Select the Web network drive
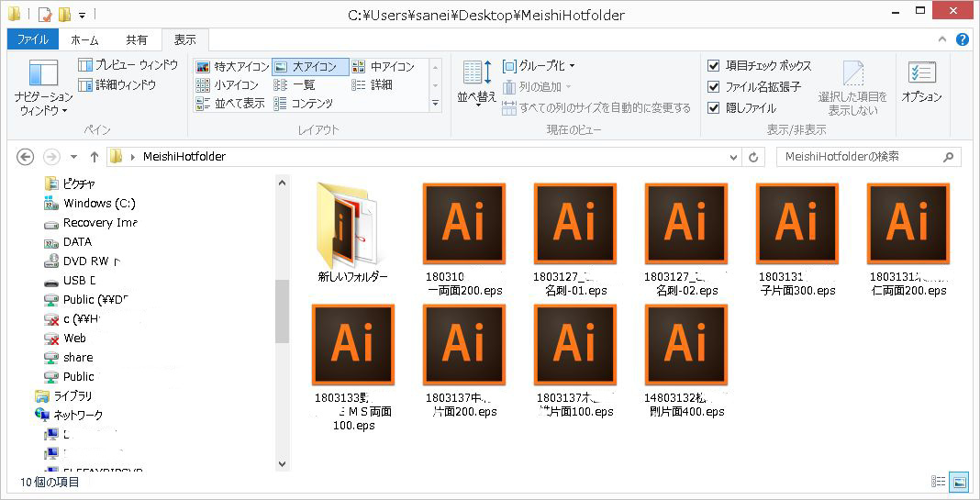 click(65, 339)
